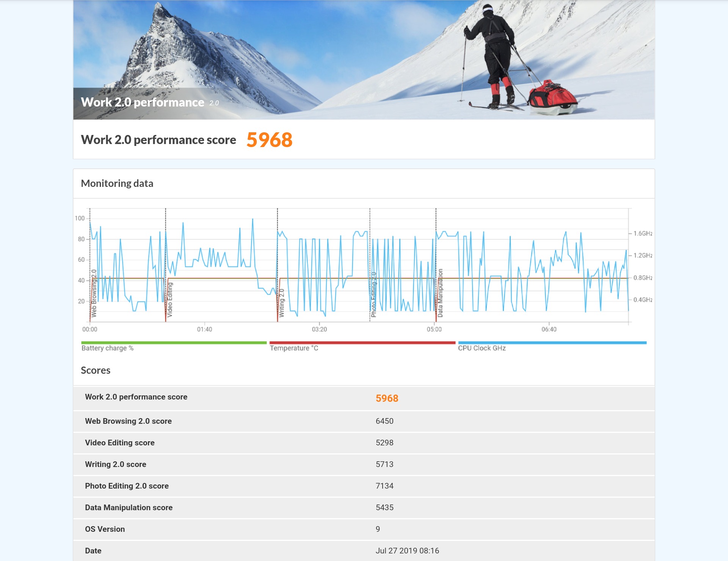Click the Work 2.0 performance banner title
Viewport: 728px width, 561px height.
pos(143,102)
